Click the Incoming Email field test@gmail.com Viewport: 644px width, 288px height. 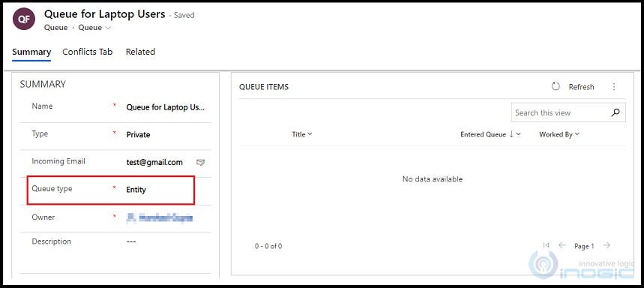154,162
